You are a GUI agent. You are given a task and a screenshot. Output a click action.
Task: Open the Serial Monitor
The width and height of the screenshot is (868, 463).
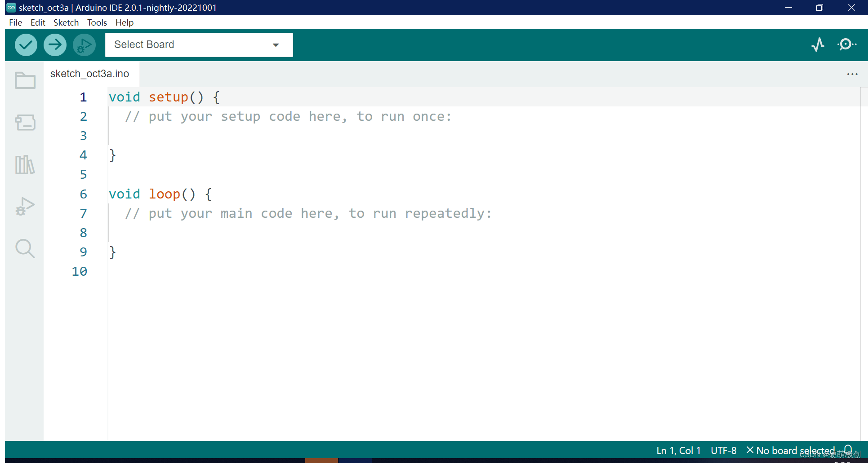tap(847, 44)
